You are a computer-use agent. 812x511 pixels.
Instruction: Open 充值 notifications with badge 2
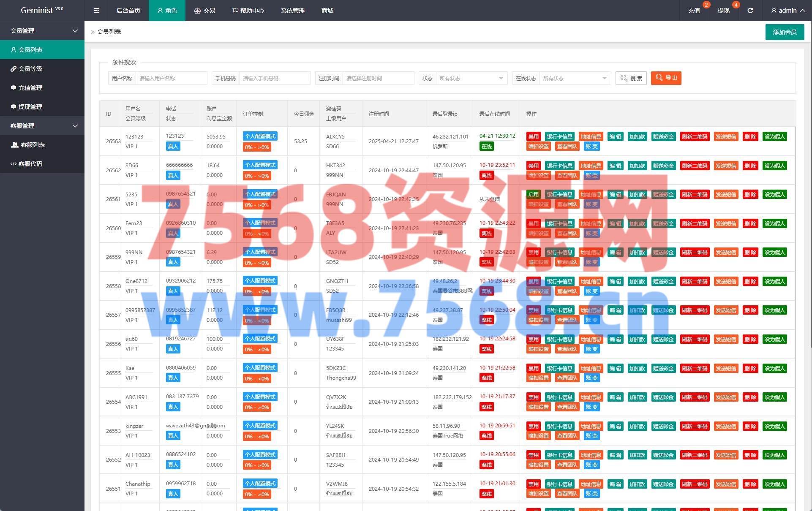pos(694,11)
